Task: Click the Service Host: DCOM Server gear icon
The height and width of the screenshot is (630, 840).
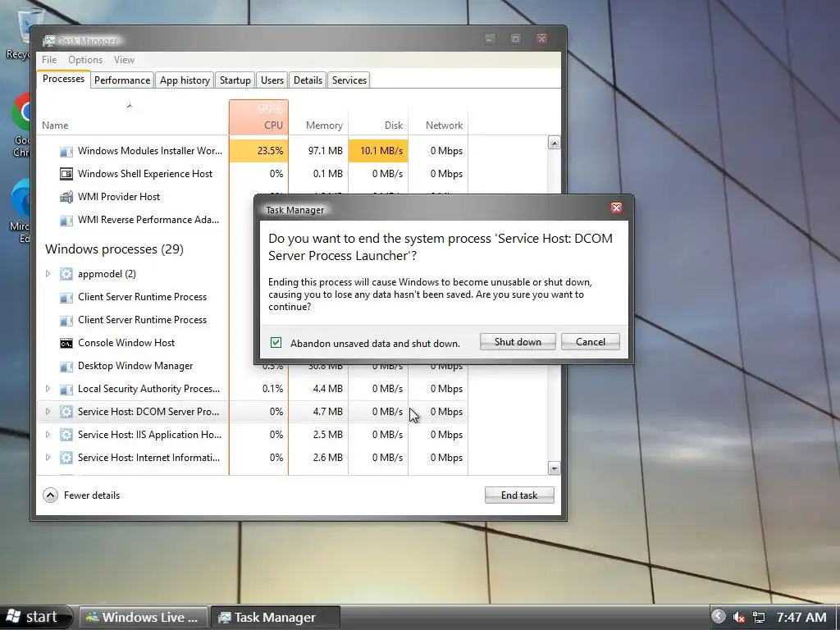Action: click(66, 412)
